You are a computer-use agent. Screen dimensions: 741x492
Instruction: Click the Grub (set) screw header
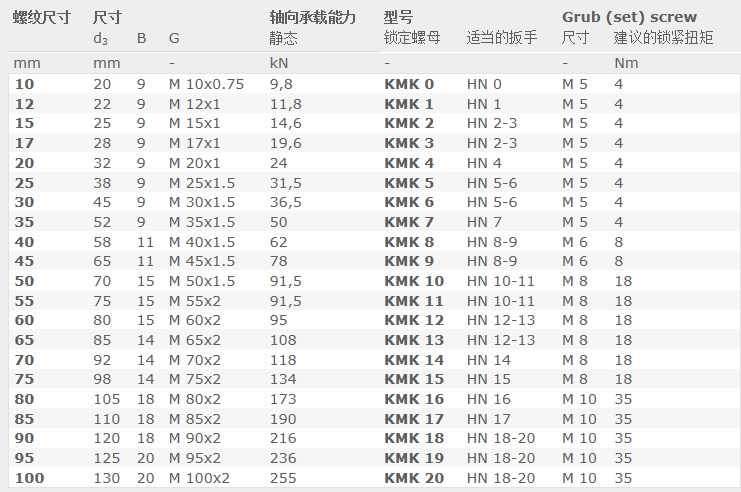coord(629,17)
